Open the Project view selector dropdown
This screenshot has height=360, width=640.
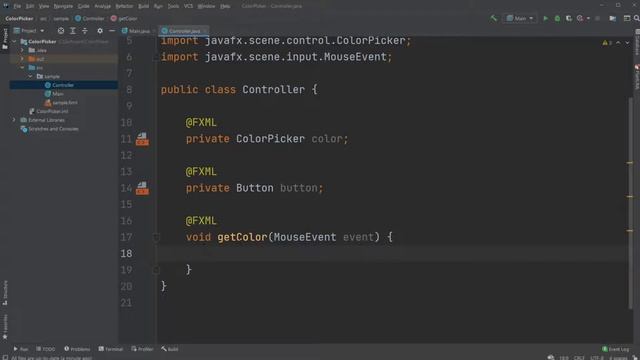point(29,31)
